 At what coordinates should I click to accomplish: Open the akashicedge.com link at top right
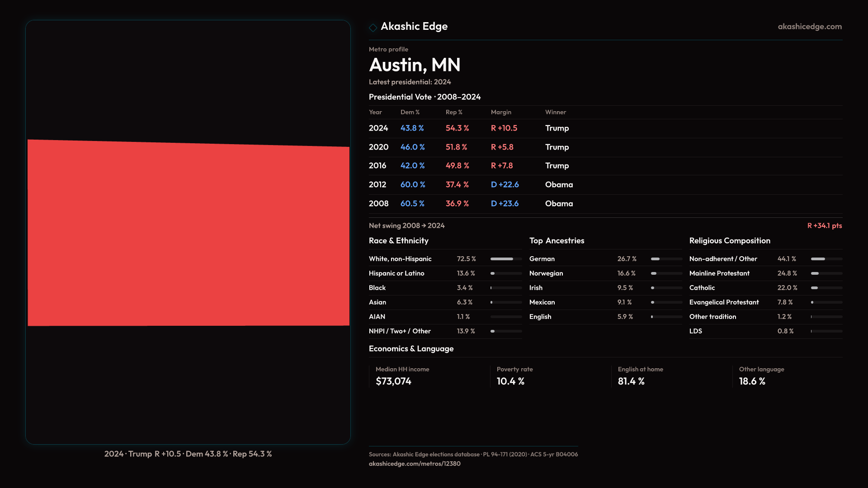pos(809,27)
